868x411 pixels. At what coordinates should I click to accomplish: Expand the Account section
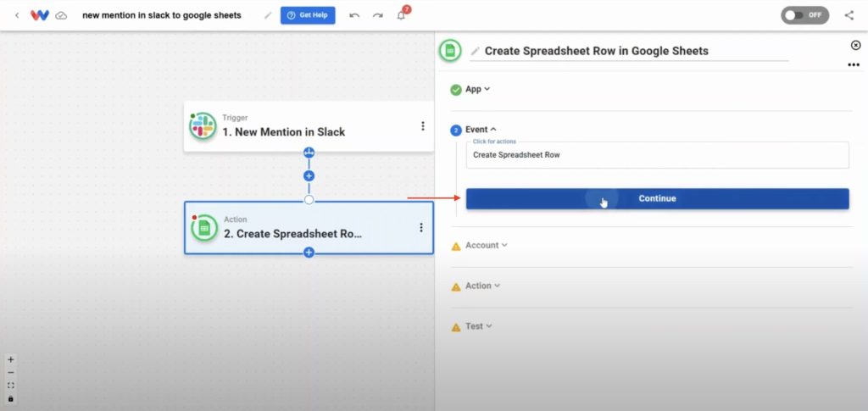click(x=486, y=245)
